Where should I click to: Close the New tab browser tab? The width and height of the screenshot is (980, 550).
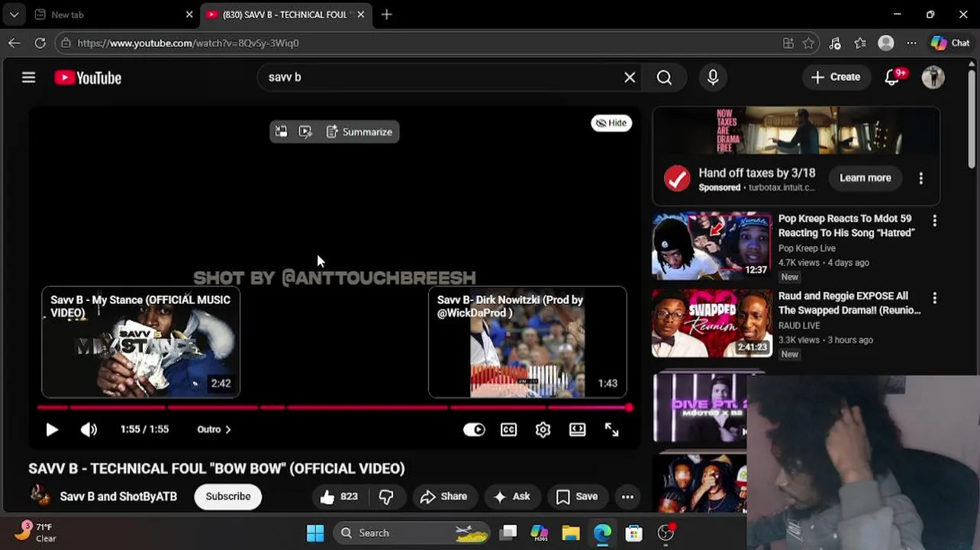[189, 15]
